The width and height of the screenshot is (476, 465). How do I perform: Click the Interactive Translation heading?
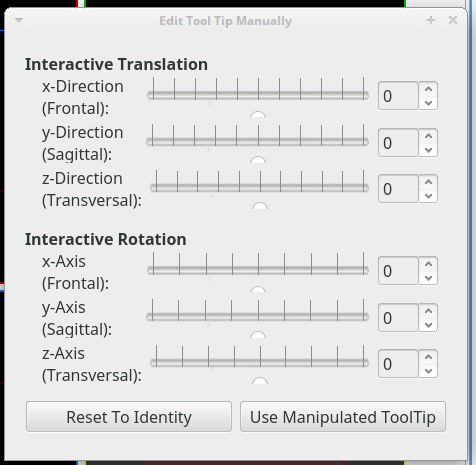pos(116,64)
